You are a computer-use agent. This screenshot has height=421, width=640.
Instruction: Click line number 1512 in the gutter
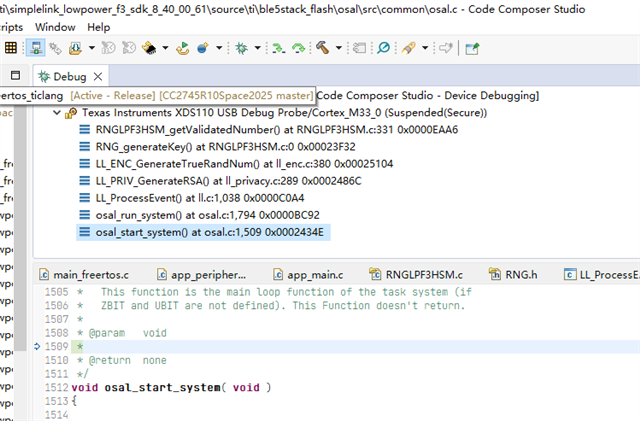coord(56,388)
